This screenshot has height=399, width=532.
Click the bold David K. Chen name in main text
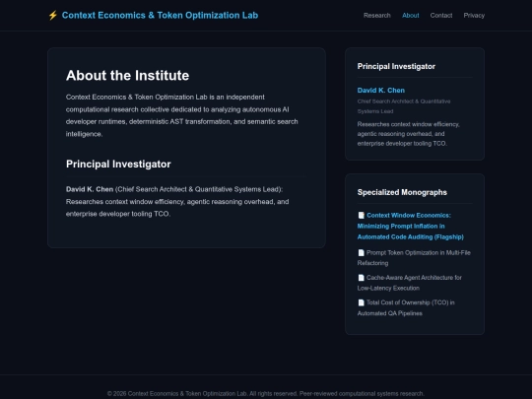(90, 189)
